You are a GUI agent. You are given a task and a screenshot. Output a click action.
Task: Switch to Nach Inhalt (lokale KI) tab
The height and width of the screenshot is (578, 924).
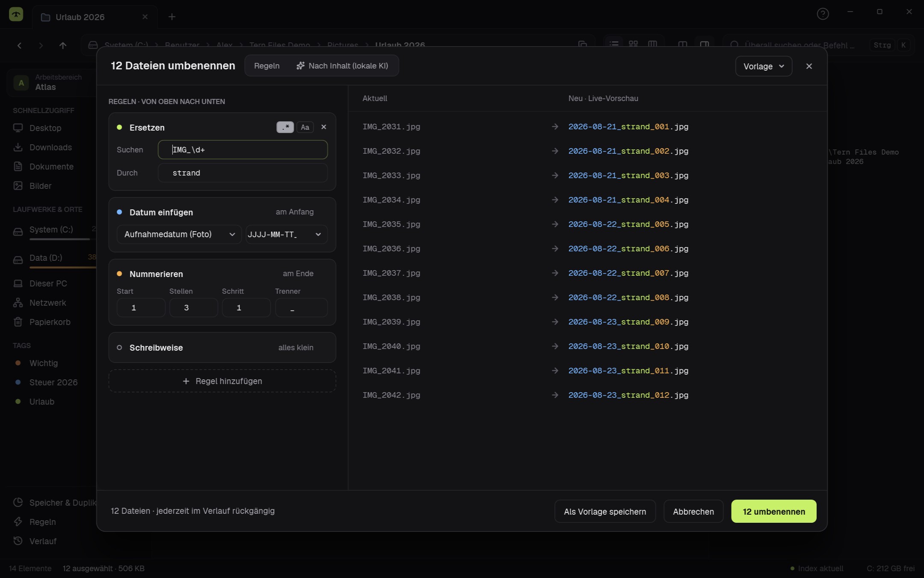(342, 66)
